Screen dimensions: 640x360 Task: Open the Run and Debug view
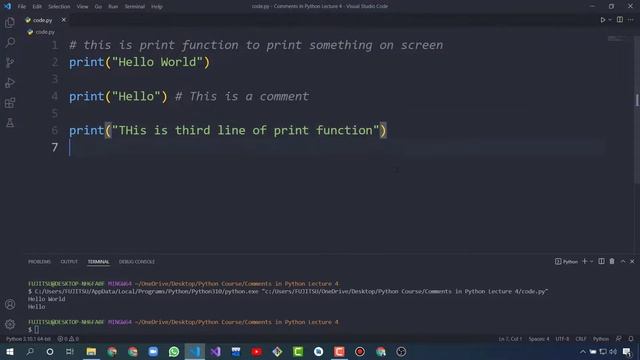pyautogui.click(x=10, y=82)
